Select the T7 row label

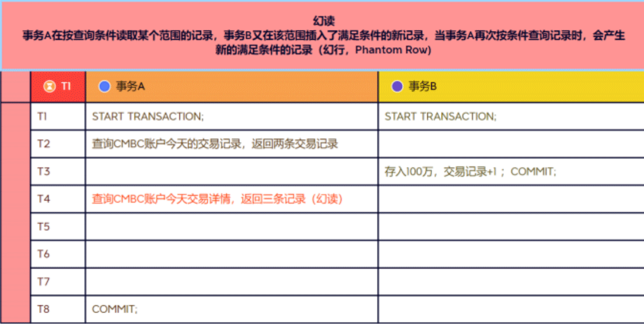coord(43,281)
